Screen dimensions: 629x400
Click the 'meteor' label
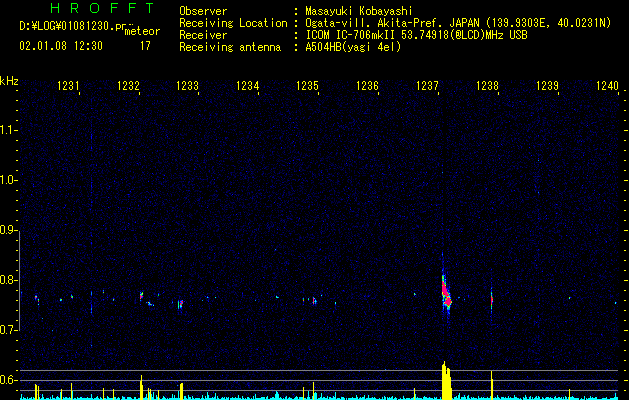coord(142,31)
